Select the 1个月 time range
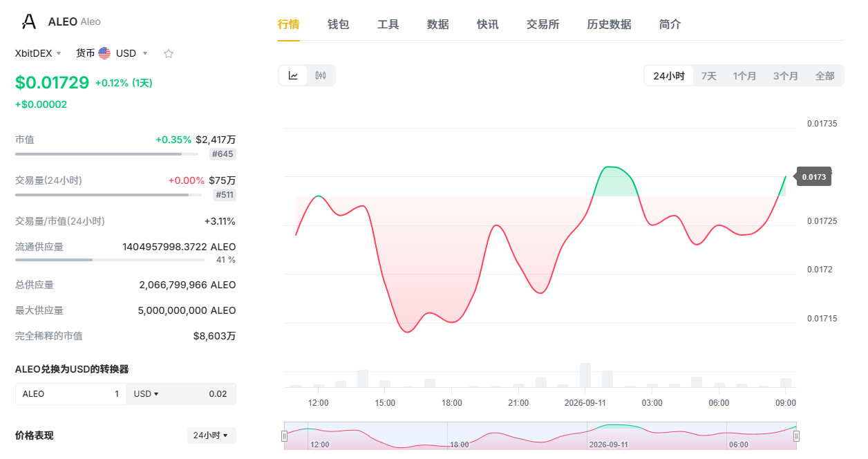 click(745, 76)
